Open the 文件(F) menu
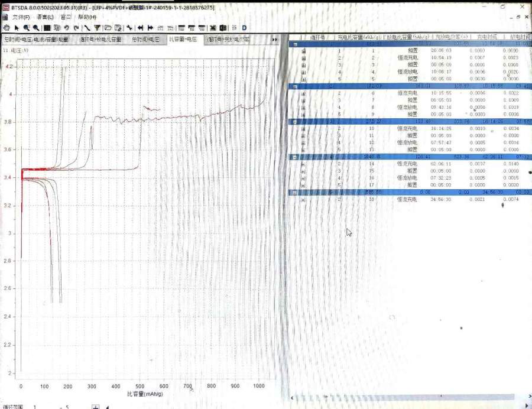Screen dimensions: 532x409 (22, 17)
